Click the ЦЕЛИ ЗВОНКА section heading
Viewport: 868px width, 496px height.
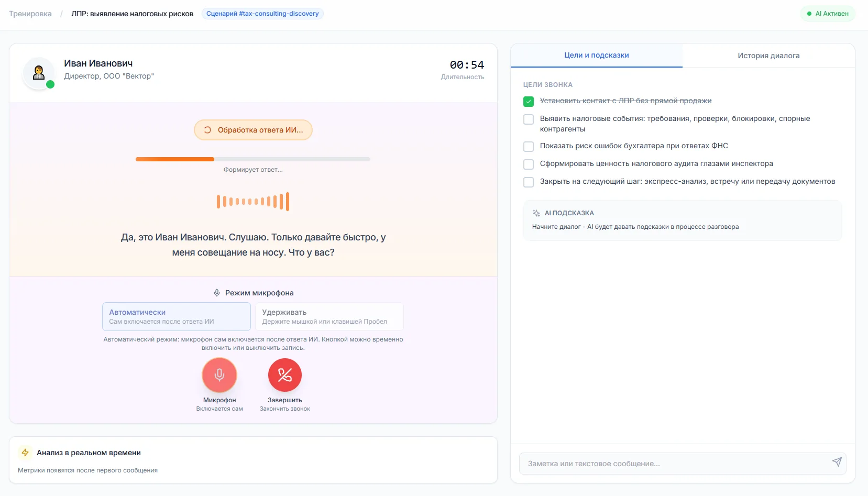pyautogui.click(x=548, y=84)
